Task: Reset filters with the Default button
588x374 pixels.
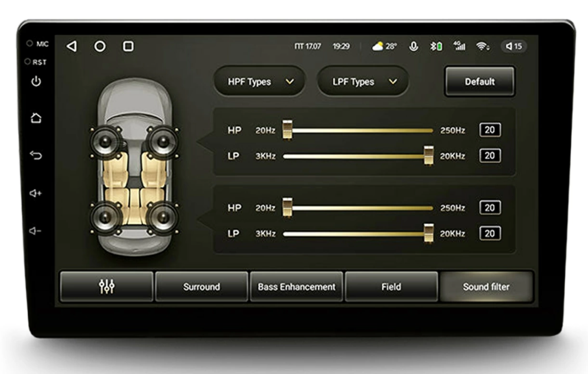Action: pyautogui.click(x=480, y=82)
